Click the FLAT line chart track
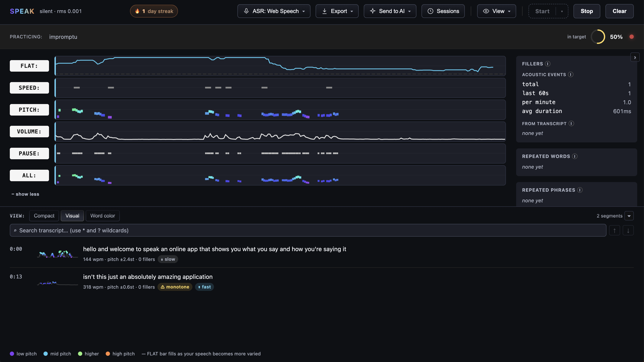The height and width of the screenshot is (362, 644). point(280,66)
